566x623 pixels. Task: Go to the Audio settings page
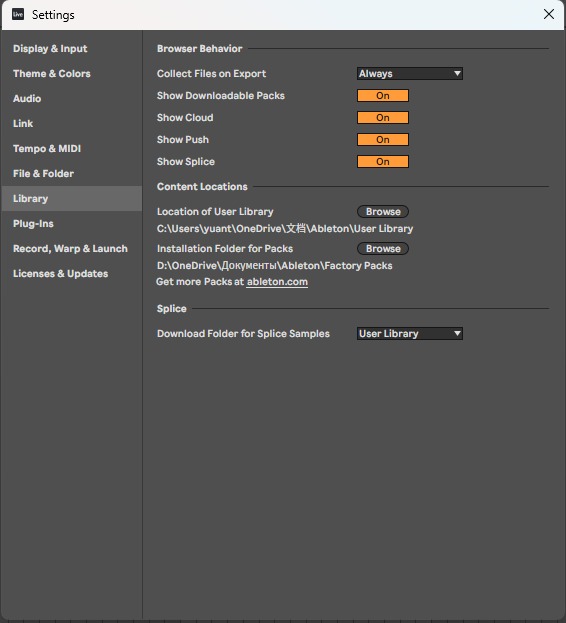click(27, 99)
